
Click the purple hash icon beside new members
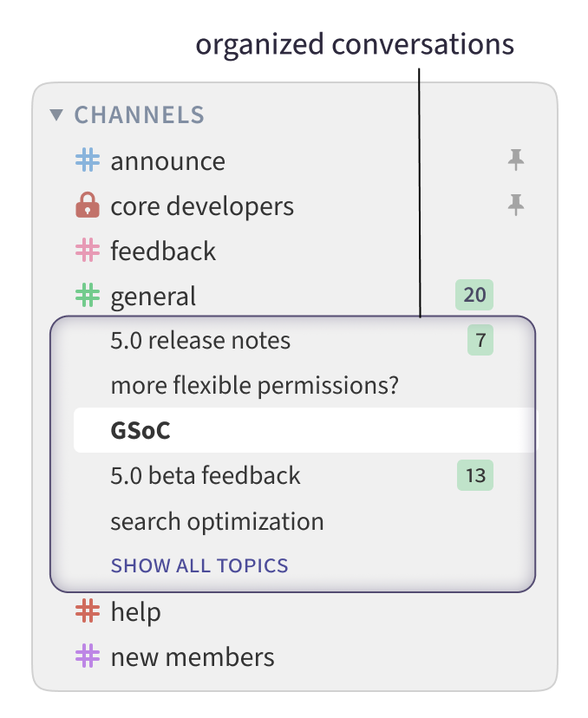(x=87, y=657)
